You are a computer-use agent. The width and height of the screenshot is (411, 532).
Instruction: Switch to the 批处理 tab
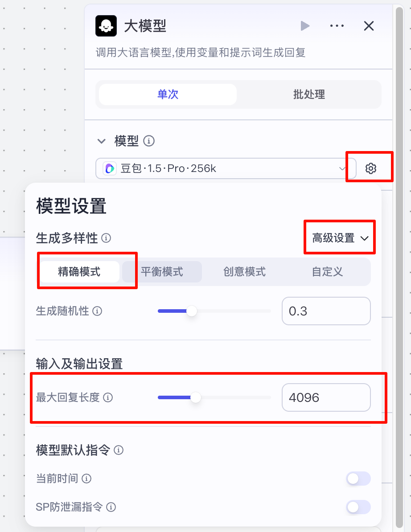tap(309, 94)
